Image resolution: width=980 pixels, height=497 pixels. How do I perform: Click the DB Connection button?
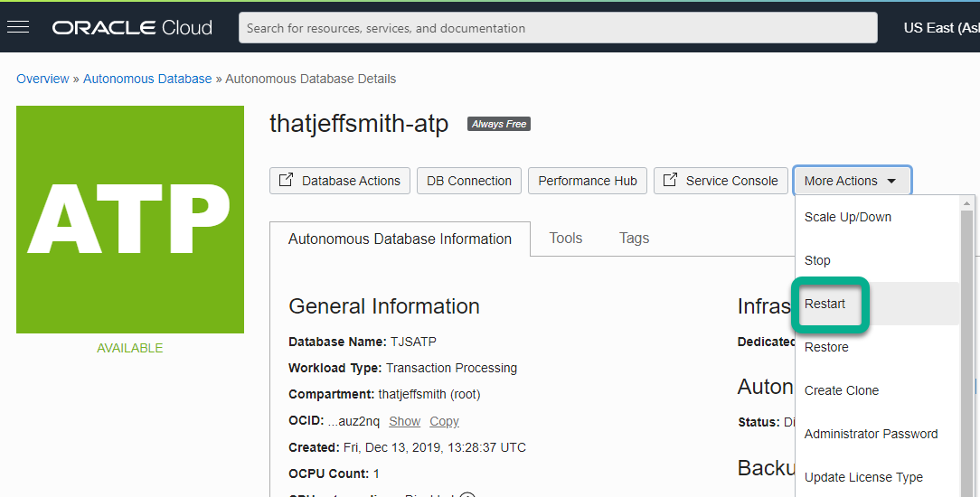[x=469, y=181]
